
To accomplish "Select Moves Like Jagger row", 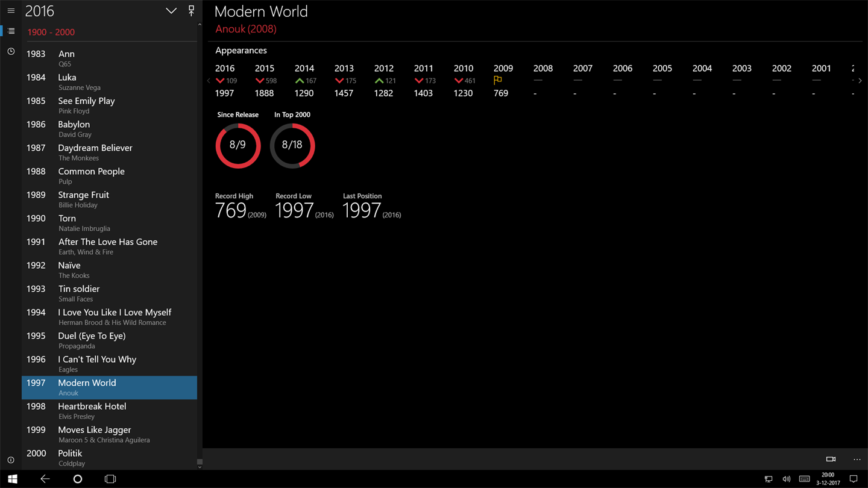I will (x=109, y=434).
